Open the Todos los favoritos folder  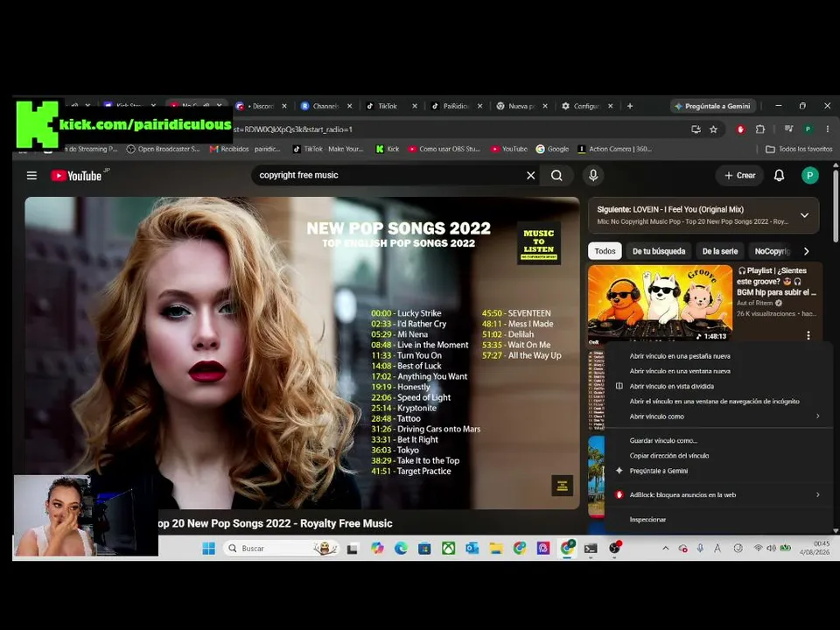tap(799, 149)
